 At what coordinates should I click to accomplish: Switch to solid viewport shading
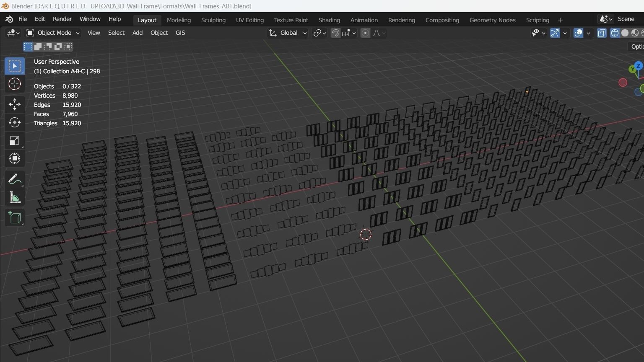coord(625,33)
